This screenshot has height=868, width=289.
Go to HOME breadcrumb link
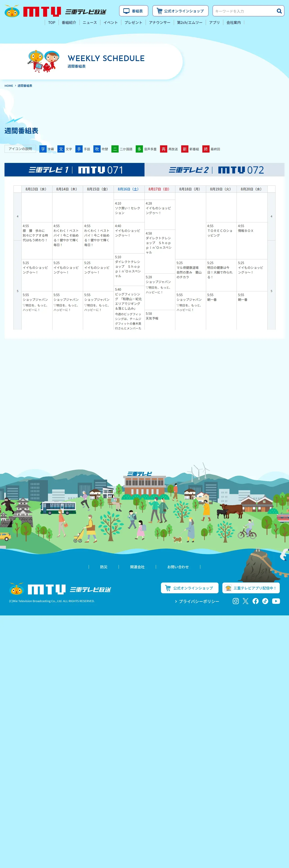pos(9,86)
